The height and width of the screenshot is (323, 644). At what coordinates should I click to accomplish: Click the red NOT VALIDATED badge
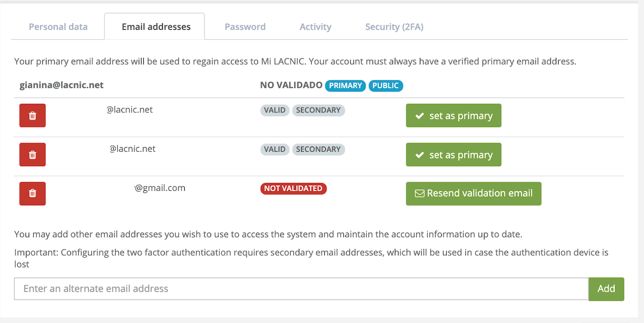click(x=293, y=188)
